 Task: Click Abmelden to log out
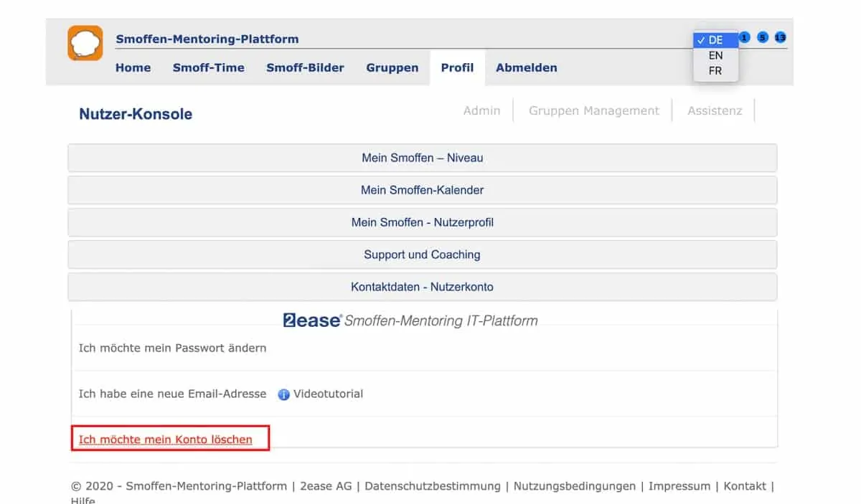526,67
